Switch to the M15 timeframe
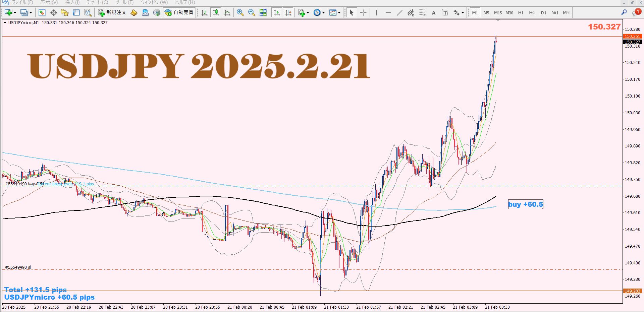This screenshot has width=644, height=312. [x=498, y=13]
